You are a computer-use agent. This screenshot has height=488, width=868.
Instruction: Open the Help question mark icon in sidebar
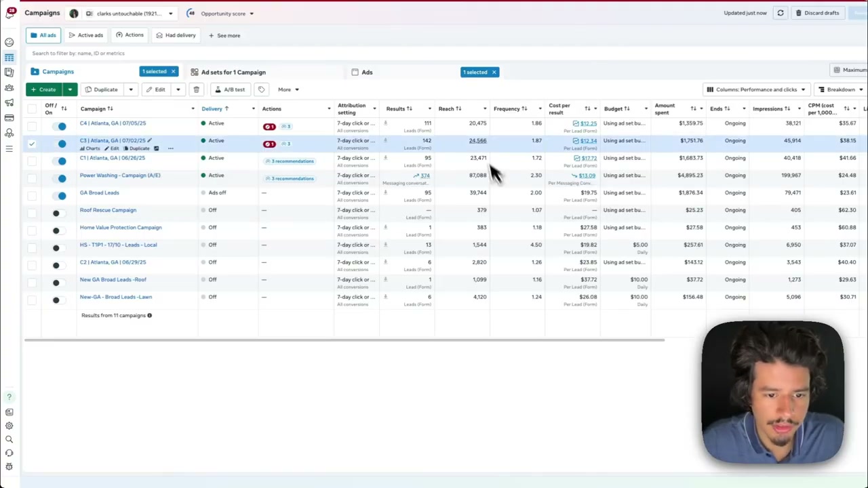[x=9, y=397]
